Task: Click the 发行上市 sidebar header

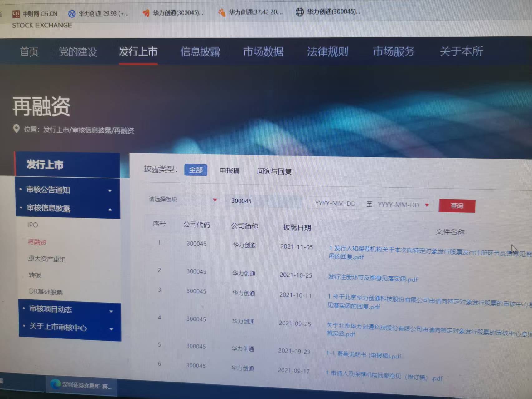Action: [67, 164]
